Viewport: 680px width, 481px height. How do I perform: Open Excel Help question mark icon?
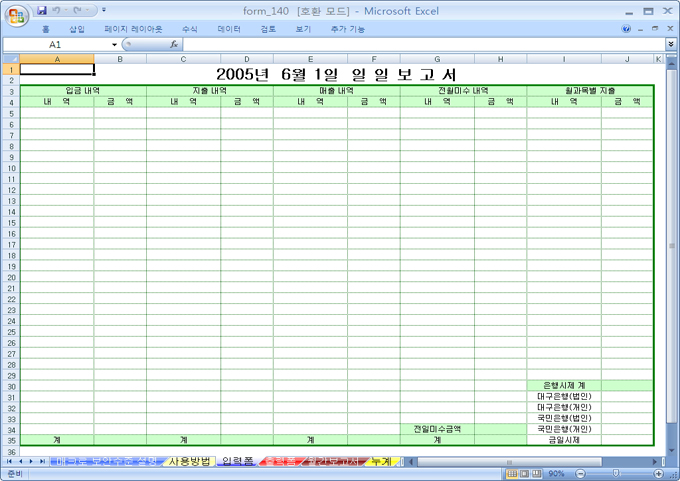tap(625, 30)
